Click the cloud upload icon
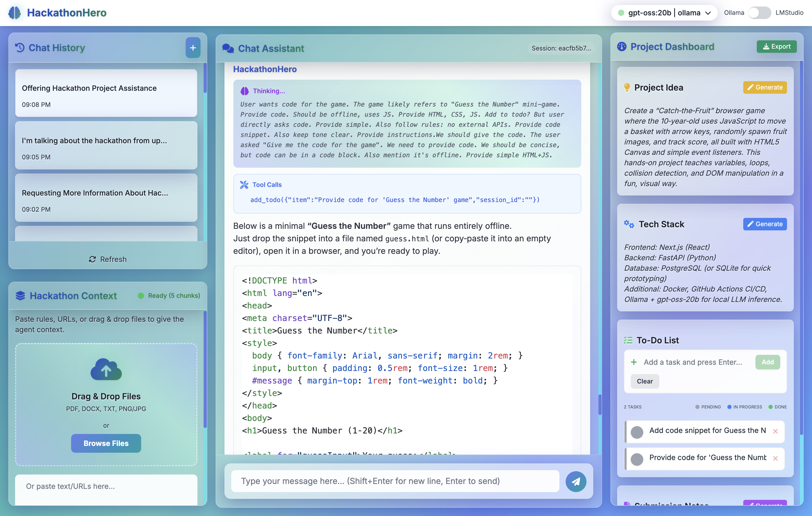 [x=106, y=369]
